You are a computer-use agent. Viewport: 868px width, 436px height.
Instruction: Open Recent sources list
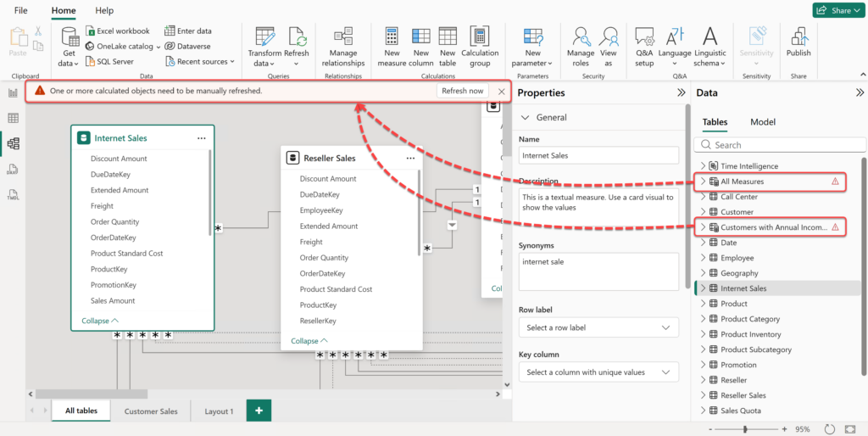(x=200, y=61)
